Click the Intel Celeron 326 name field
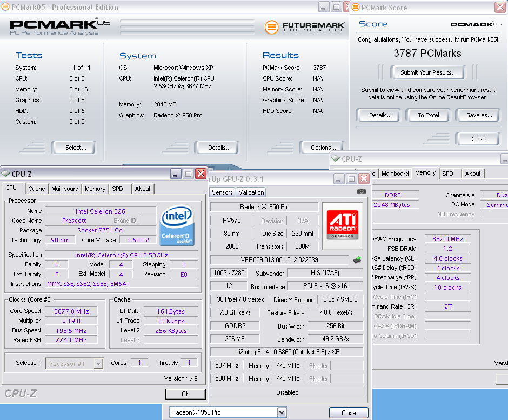Viewport: 508px width, 420px height. pos(101,211)
